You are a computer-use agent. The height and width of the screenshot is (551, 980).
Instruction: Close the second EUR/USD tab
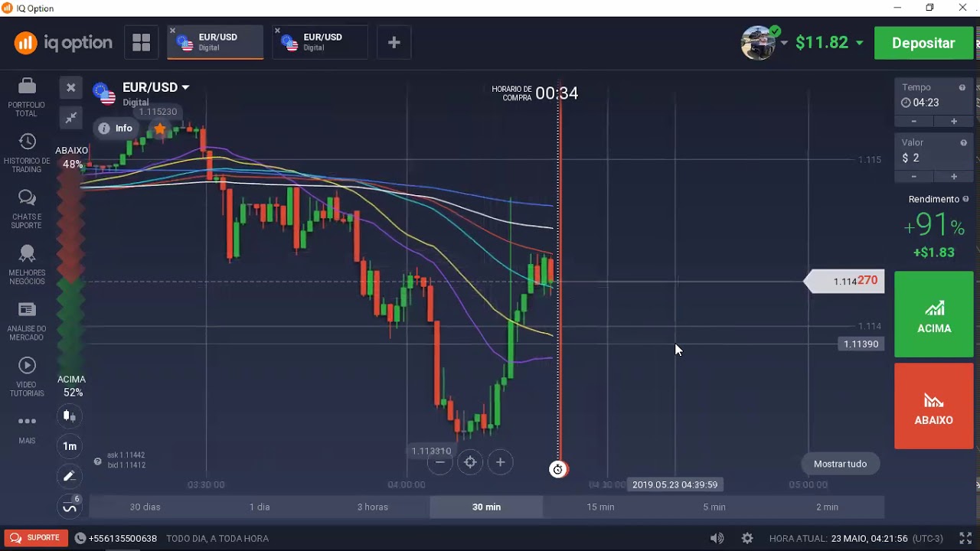click(x=277, y=31)
